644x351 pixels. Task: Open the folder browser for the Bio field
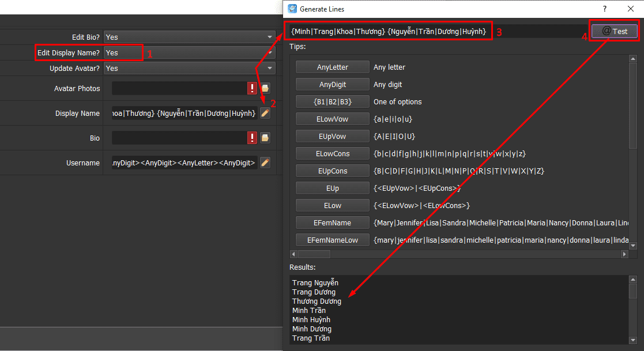(266, 138)
